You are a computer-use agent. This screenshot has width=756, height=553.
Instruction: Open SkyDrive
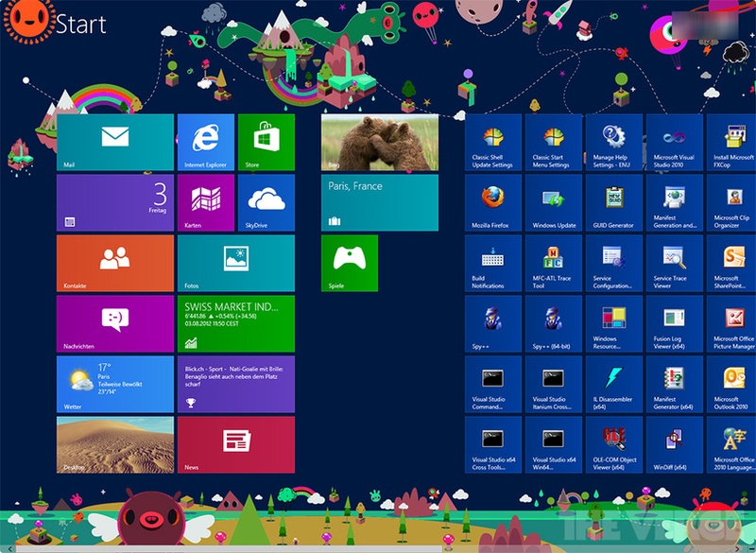(x=265, y=202)
